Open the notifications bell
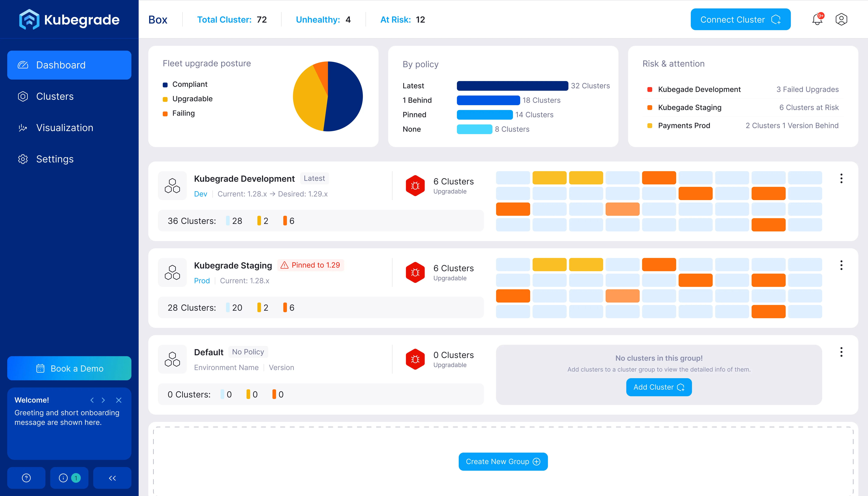Screen dimensions: 868x496 pos(817,19)
